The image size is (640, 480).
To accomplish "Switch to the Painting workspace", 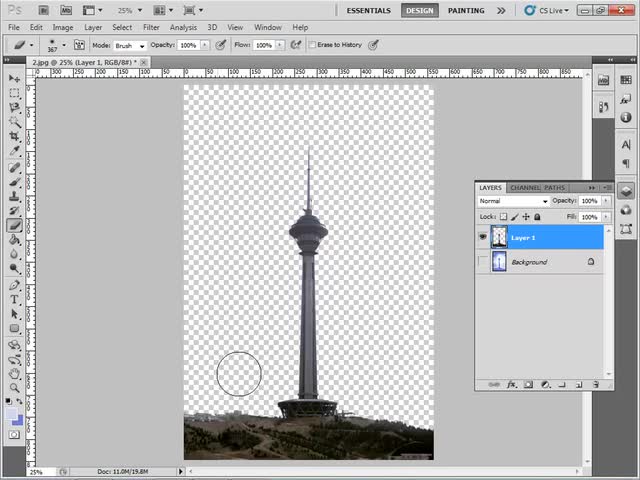I will (466, 10).
